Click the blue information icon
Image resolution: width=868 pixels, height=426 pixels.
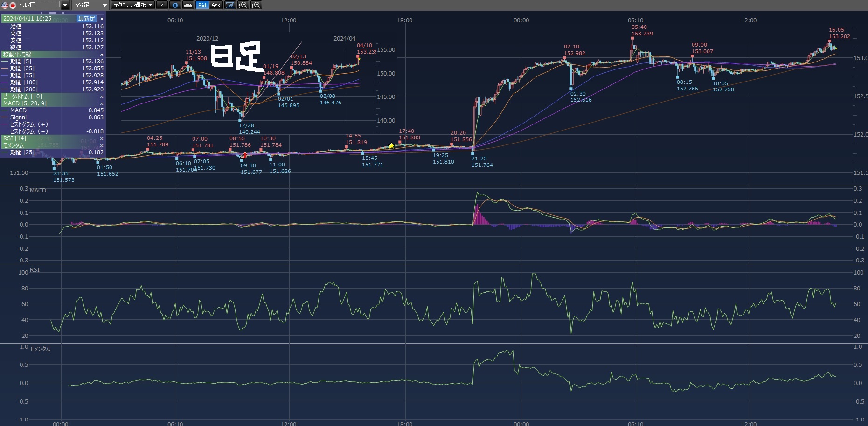(175, 5)
